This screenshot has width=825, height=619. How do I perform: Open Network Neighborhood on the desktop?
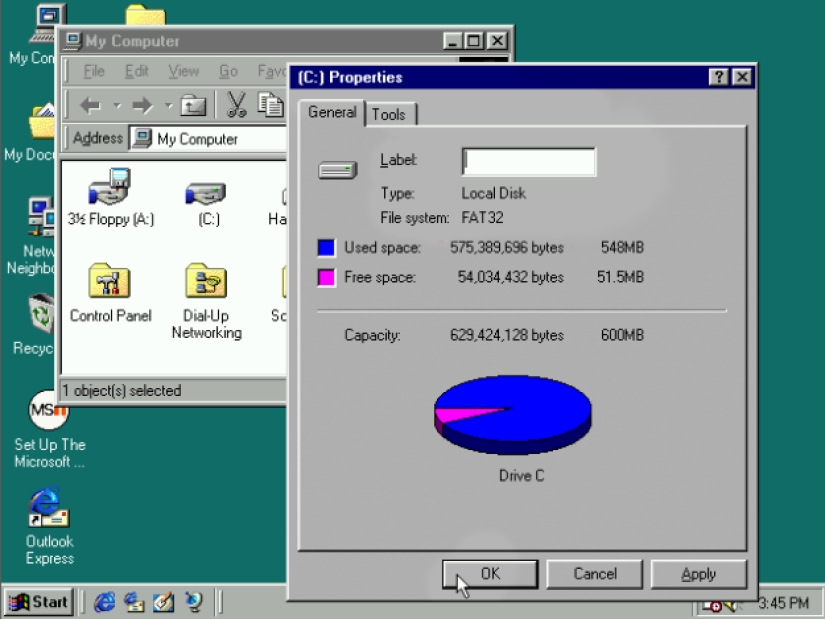click(x=41, y=217)
